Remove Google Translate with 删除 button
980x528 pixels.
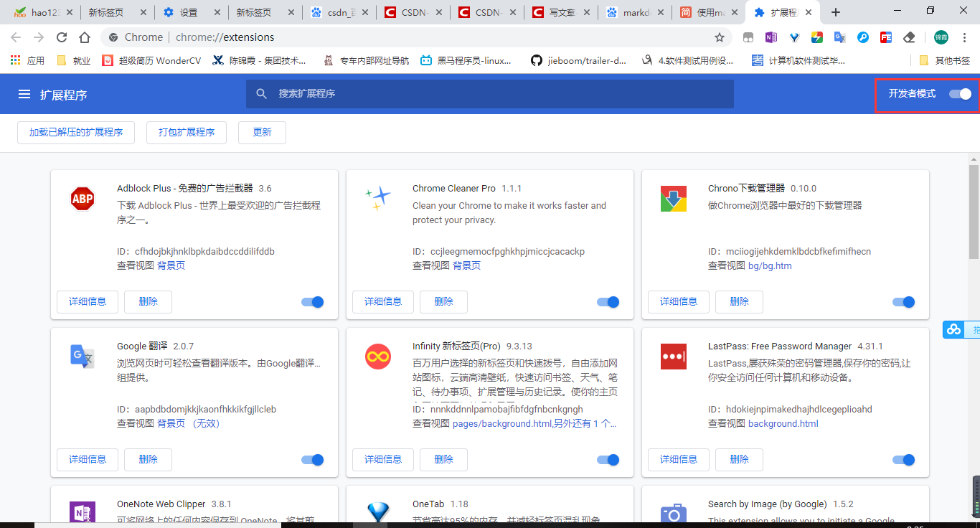148,460
